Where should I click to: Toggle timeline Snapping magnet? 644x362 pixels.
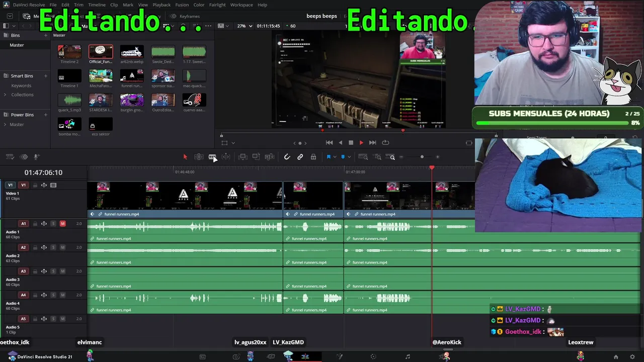(287, 157)
